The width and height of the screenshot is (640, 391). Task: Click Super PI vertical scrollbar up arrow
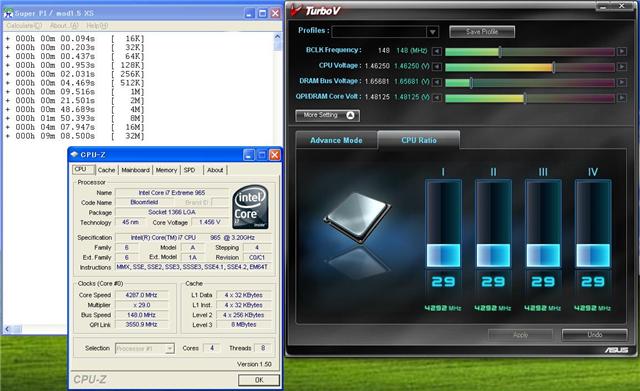click(278, 37)
